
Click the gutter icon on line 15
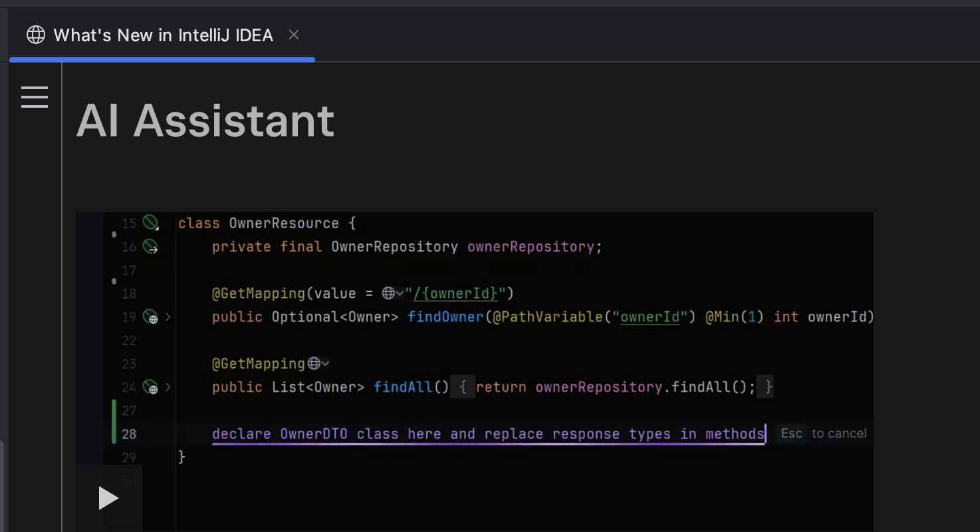click(151, 223)
